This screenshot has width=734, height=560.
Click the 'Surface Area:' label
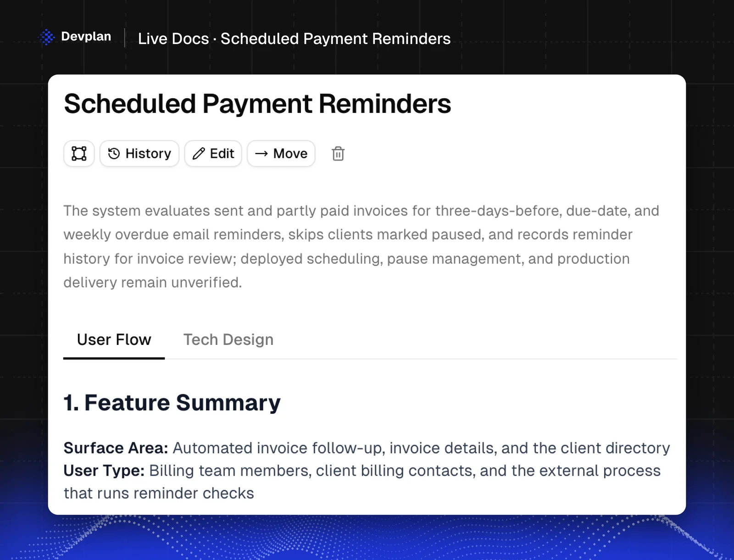coord(116,448)
